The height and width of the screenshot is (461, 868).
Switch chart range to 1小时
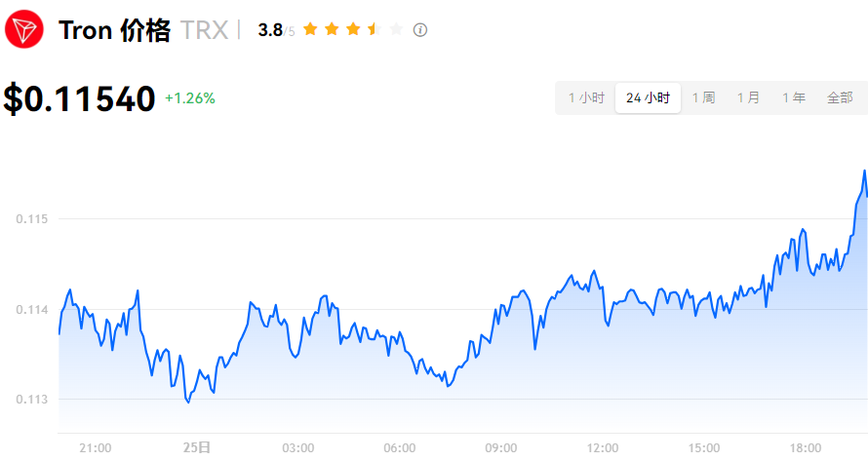[586, 97]
